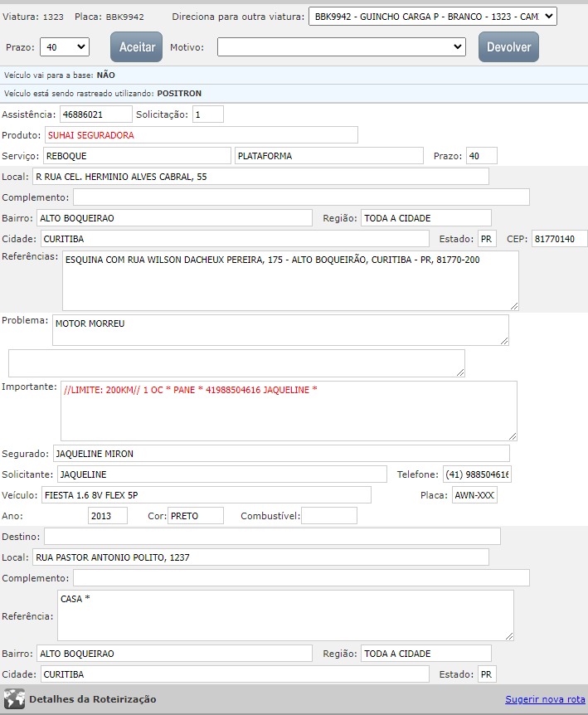Image resolution: width=588 pixels, height=715 pixels.
Task: Follow the Sugerir nova rota link
Action: (x=544, y=699)
